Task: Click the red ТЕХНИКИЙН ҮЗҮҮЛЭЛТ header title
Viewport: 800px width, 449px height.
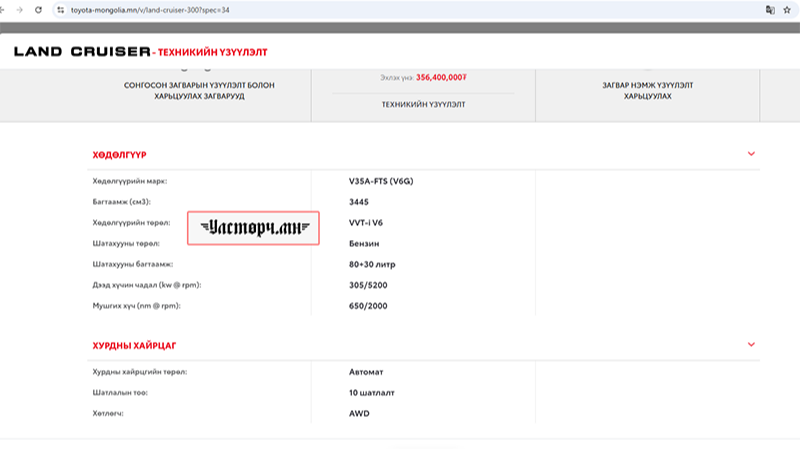Action: (x=212, y=51)
